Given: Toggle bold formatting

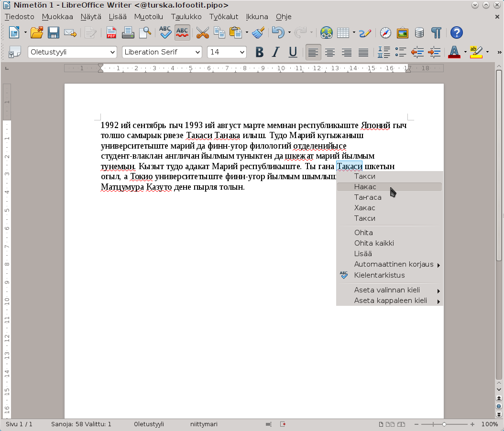Looking at the screenshot, I should (259, 52).
